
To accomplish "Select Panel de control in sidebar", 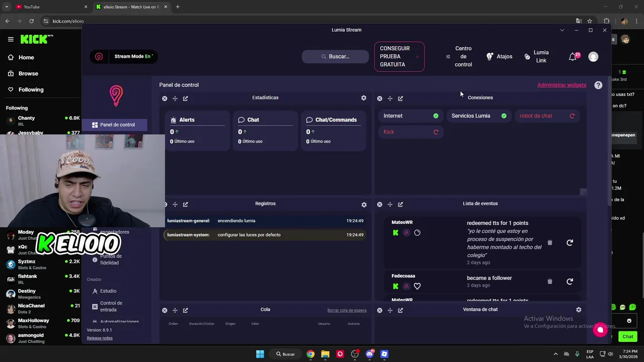I will pos(115,125).
